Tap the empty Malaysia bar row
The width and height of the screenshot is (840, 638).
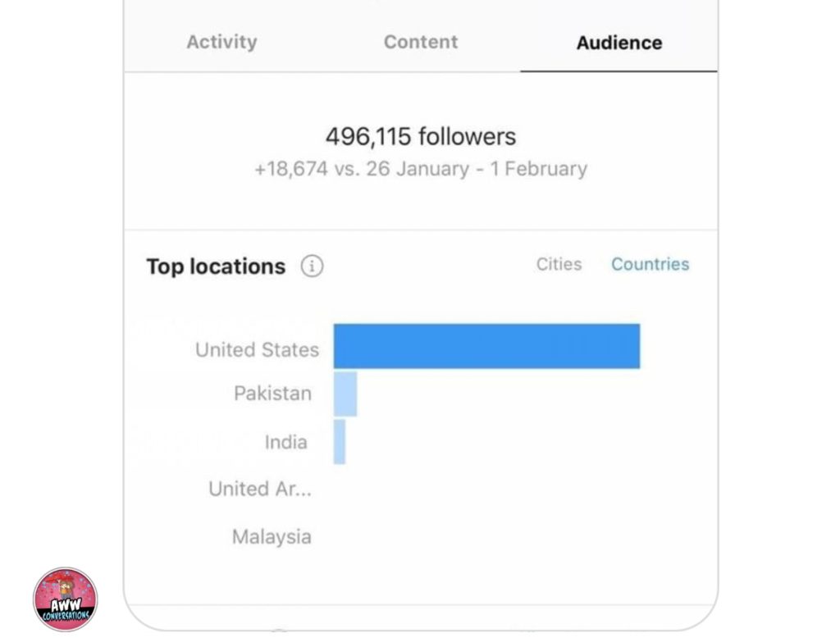point(486,537)
